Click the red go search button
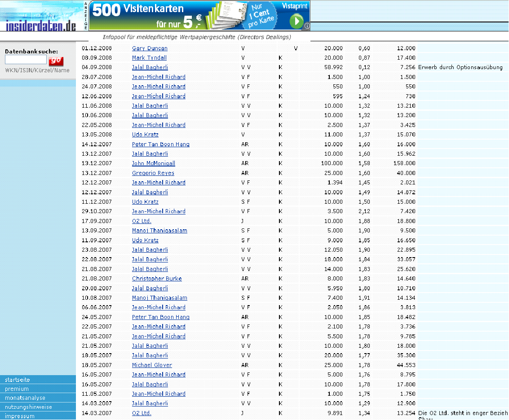Viewport: 509px width, 420px height. (x=56, y=61)
